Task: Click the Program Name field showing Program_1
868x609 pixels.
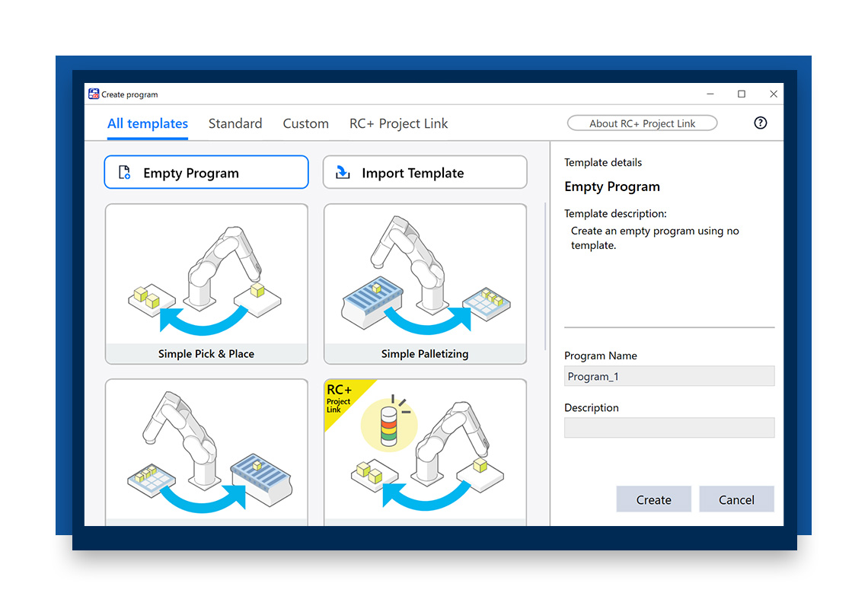Action: tap(669, 375)
